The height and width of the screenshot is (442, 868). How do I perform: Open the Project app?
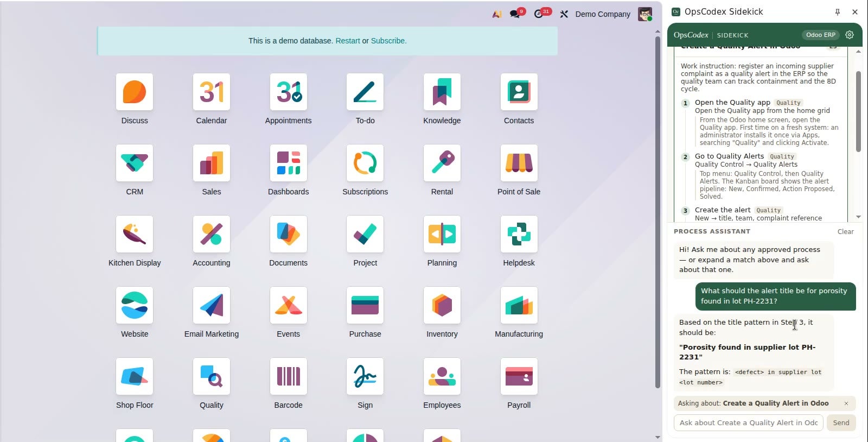[365, 234]
